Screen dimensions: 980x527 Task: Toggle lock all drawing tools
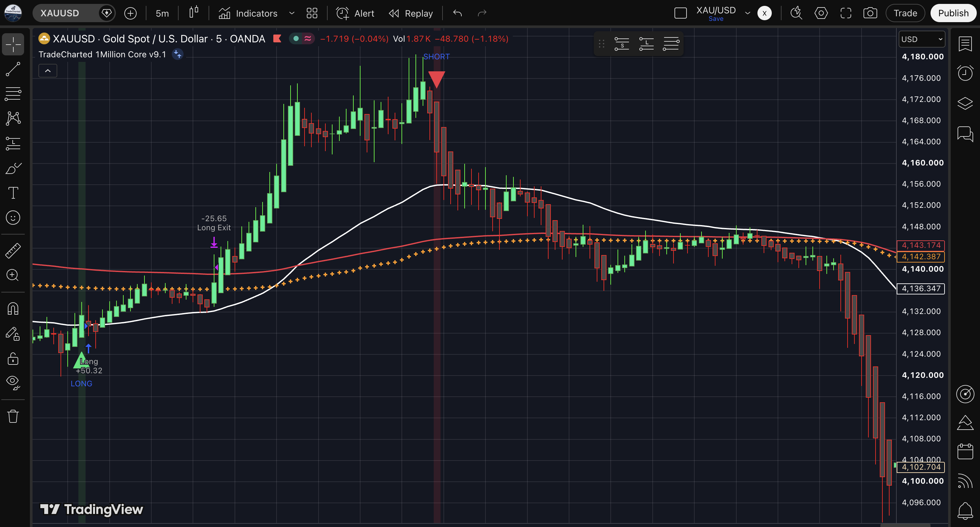coord(13,358)
